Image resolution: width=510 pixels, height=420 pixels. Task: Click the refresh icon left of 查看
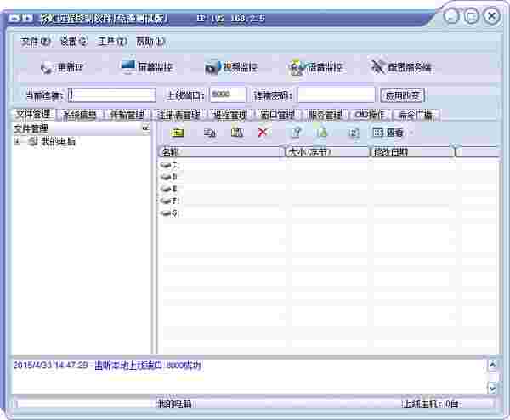pyautogui.click(x=354, y=133)
